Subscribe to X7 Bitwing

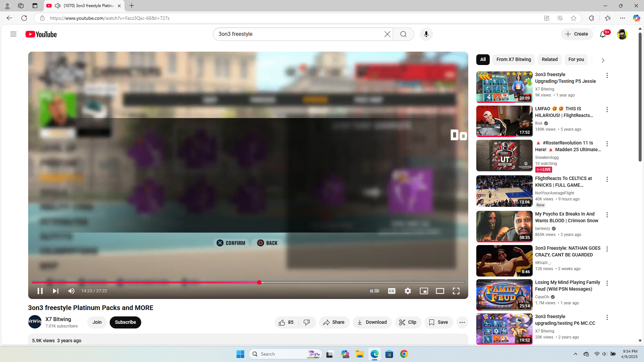click(x=125, y=322)
